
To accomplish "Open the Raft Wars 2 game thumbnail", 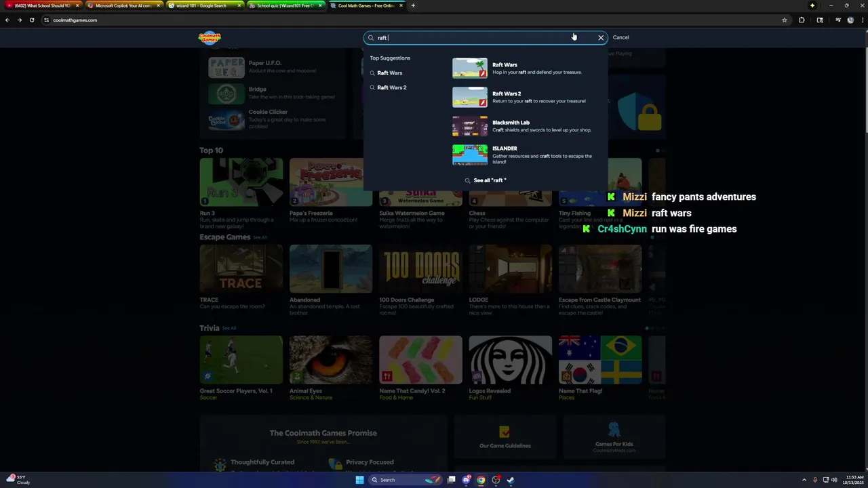I will tap(470, 98).
